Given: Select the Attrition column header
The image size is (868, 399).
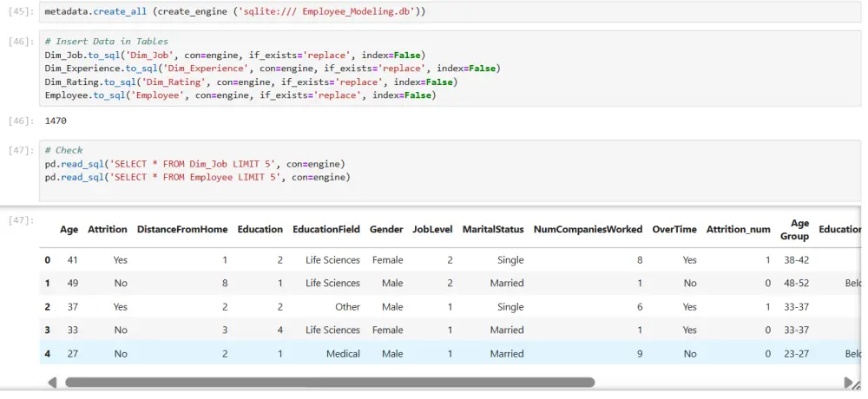Looking at the screenshot, I should click(108, 230).
